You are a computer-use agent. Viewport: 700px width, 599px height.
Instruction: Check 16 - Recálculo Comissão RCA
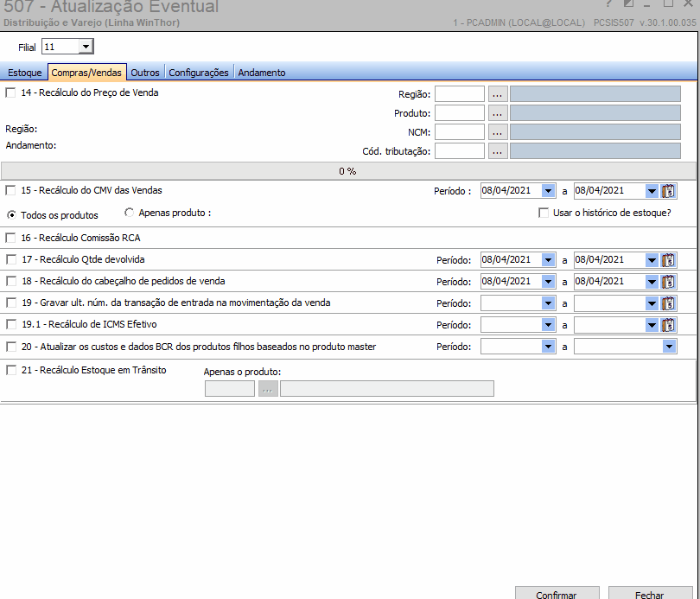point(10,238)
